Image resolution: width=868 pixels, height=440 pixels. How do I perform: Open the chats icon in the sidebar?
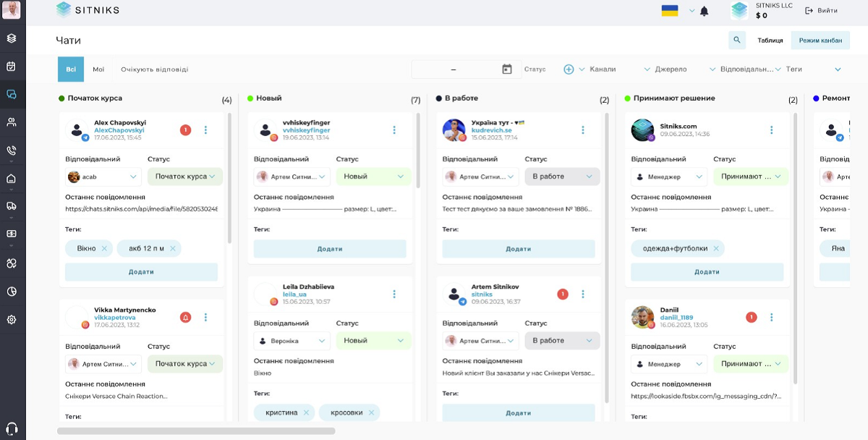tap(12, 94)
